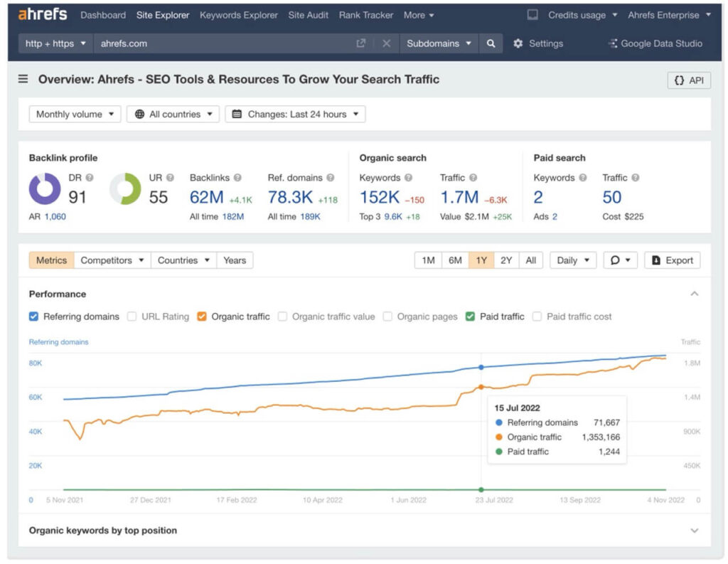Expand Organic keywords by top position
This screenshot has height=564, width=728.
pyautogui.click(x=694, y=531)
